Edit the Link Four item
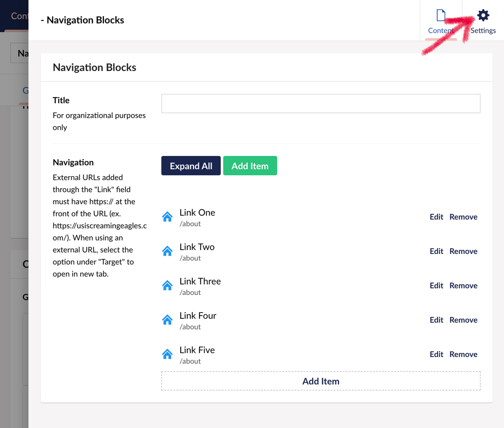 436,320
